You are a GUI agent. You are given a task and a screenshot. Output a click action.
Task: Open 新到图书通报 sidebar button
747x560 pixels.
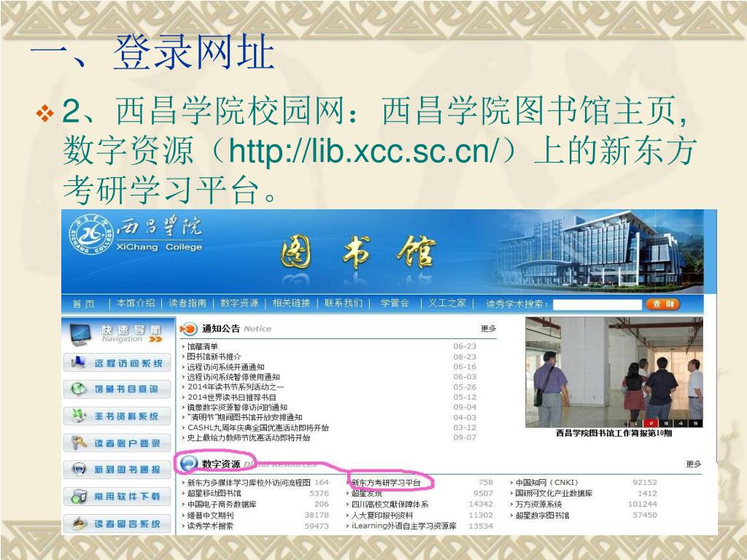coord(117,470)
